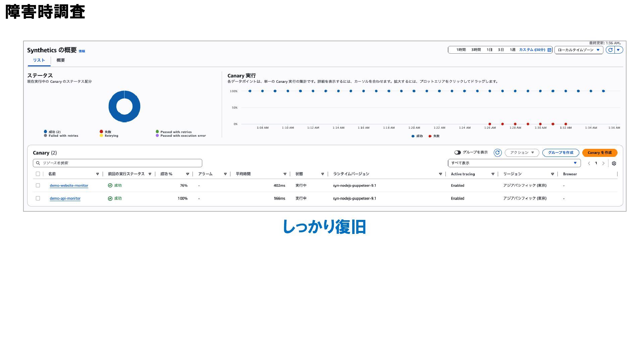
Task: Sort by 平均時間 column arrow
Action: (285, 174)
